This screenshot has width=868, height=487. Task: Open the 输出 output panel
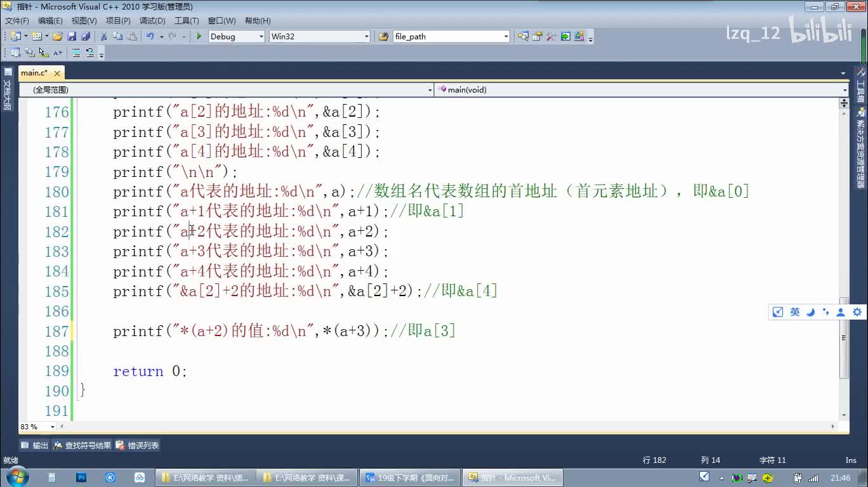click(x=35, y=446)
